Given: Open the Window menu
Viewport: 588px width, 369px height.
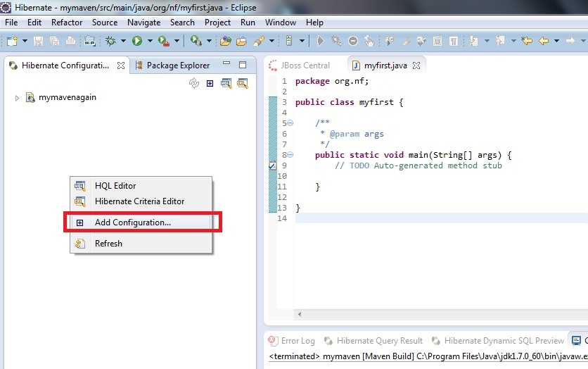Looking at the screenshot, I should tap(281, 23).
